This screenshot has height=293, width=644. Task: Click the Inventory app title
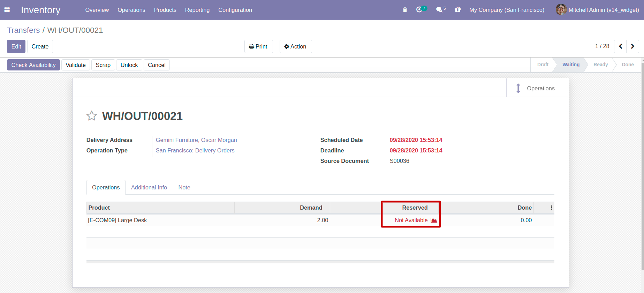40,10
